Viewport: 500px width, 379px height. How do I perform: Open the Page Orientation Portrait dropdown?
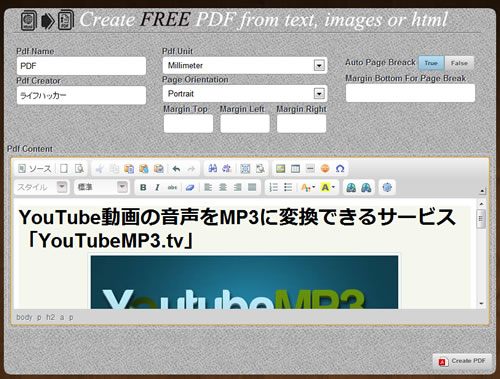[x=245, y=94]
